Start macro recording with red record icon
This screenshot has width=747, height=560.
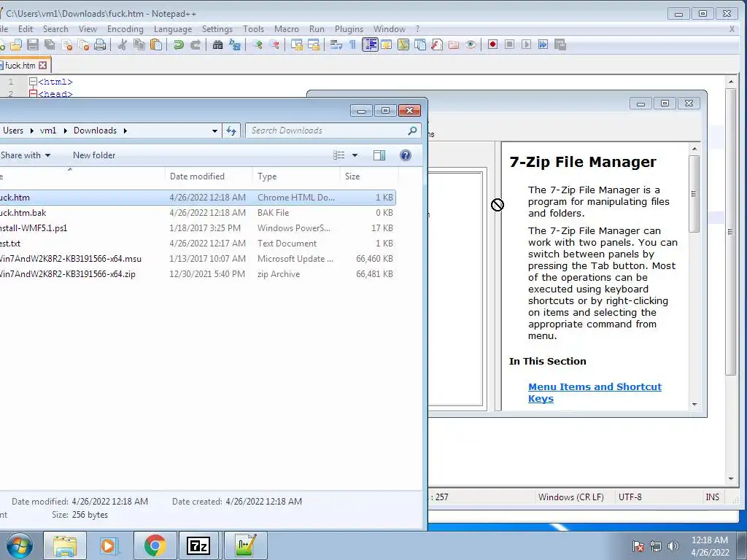pyautogui.click(x=492, y=44)
